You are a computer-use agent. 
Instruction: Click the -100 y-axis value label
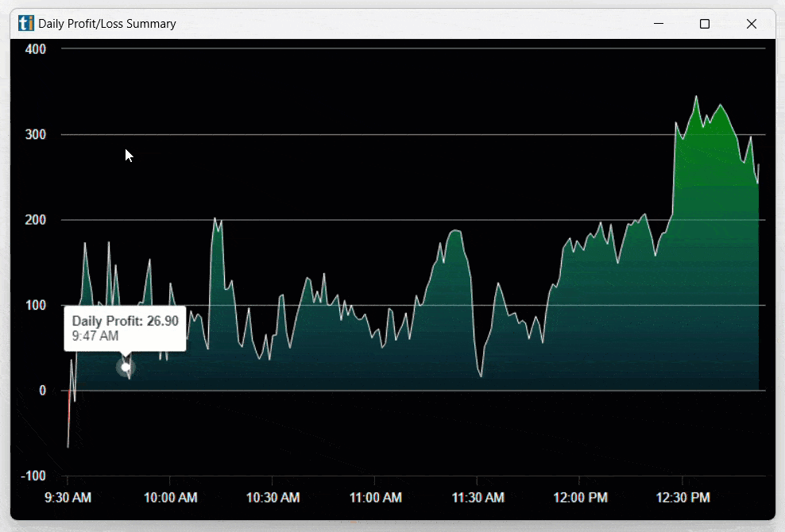pos(34,476)
